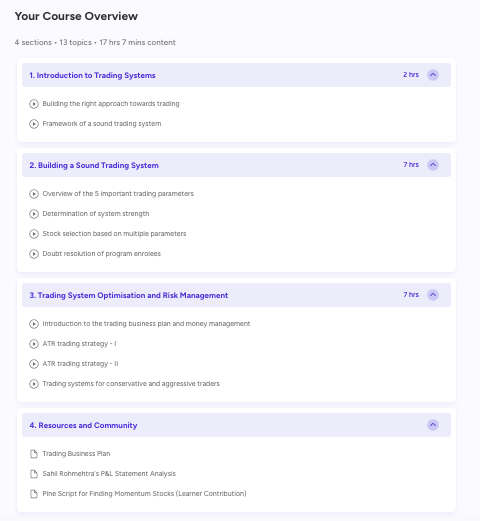Open Overview of the 5 important trading parameters
Screen dimensions: 480x521
[x=118, y=194]
